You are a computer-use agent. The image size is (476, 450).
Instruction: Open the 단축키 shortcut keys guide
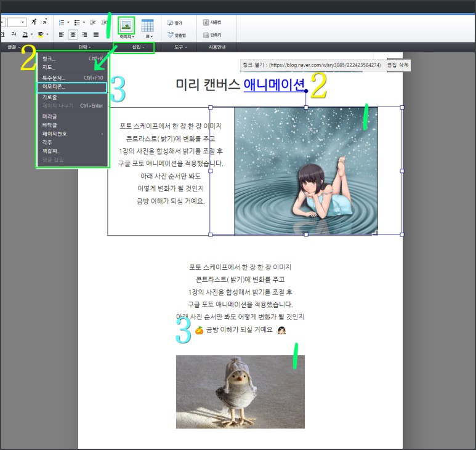pos(212,35)
